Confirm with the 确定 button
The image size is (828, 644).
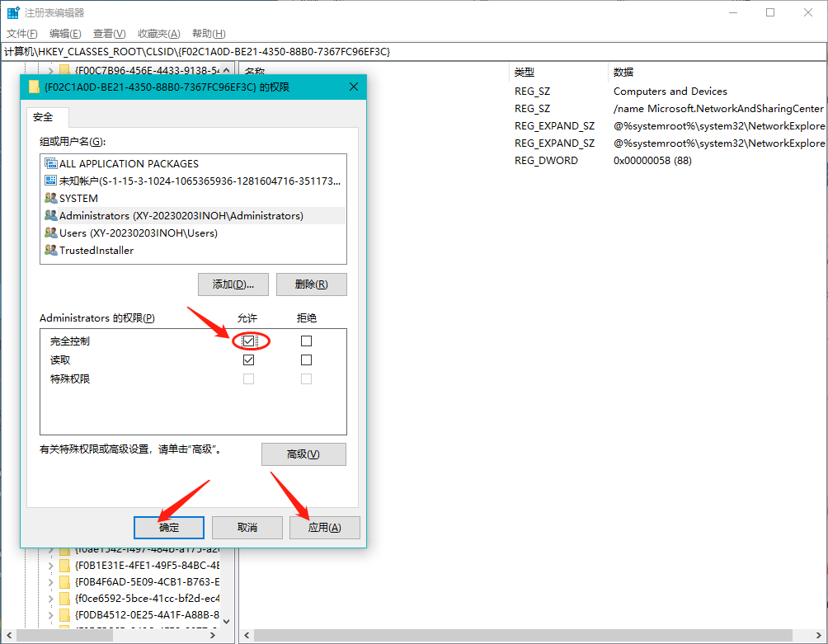point(169,528)
